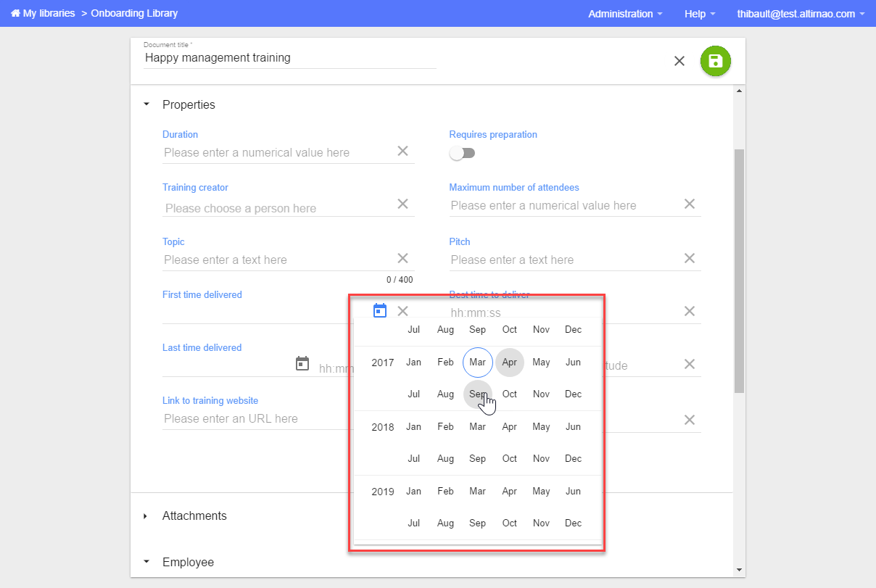876x588 pixels.
Task: Save the document with the green disk button
Action: pyautogui.click(x=716, y=61)
